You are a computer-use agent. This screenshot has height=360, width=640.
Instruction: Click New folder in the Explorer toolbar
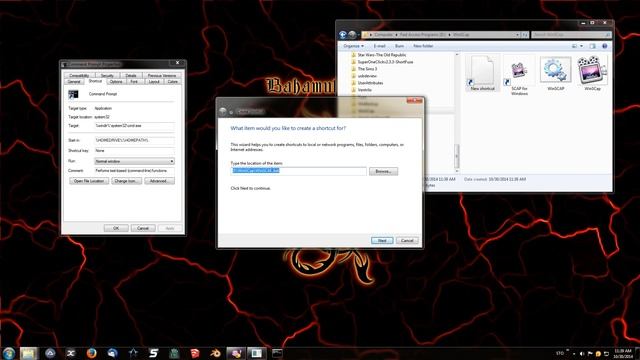423,46
